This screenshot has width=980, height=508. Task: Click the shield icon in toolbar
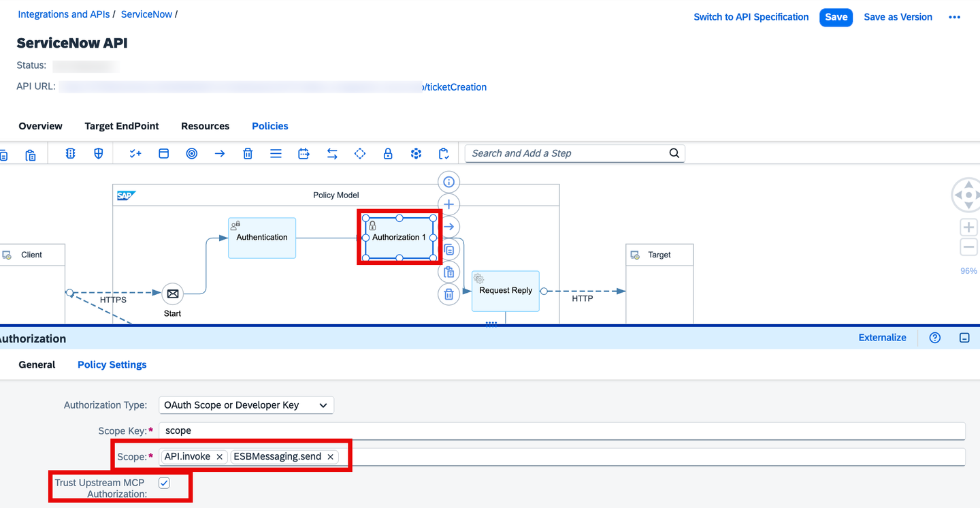[x=99, y=153]
